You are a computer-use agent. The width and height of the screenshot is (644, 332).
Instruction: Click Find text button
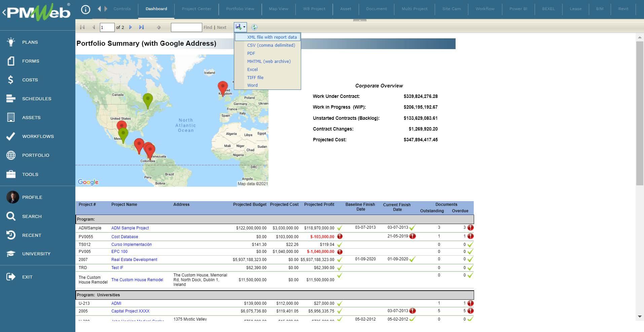pyautogui.click(x=208, y=28)
